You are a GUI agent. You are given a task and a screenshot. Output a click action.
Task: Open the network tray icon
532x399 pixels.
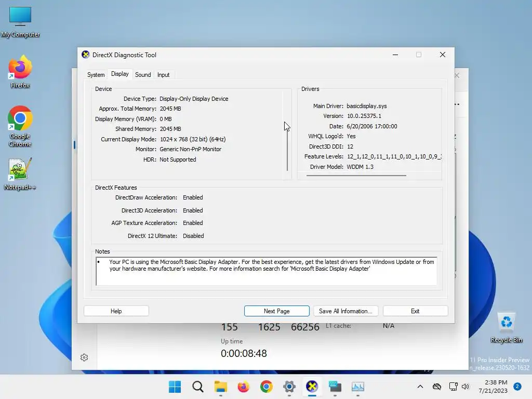click(453, 387)
